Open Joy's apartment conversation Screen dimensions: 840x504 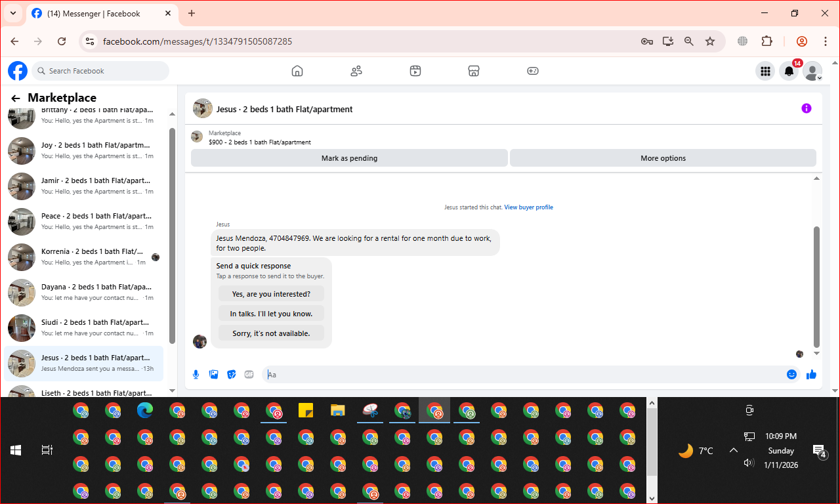84,151
